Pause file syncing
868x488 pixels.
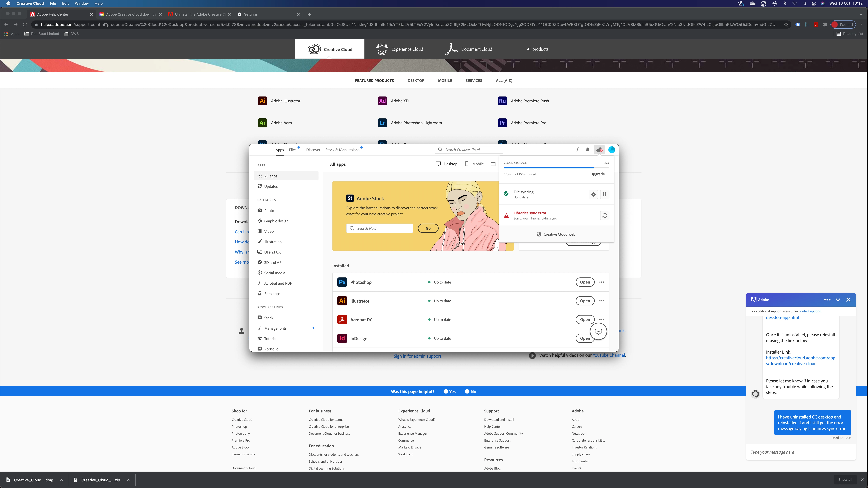605,194
